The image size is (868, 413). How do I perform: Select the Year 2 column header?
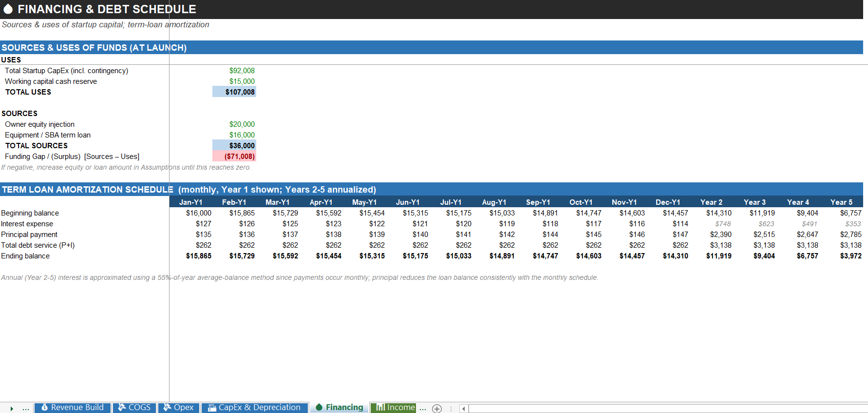711,202
